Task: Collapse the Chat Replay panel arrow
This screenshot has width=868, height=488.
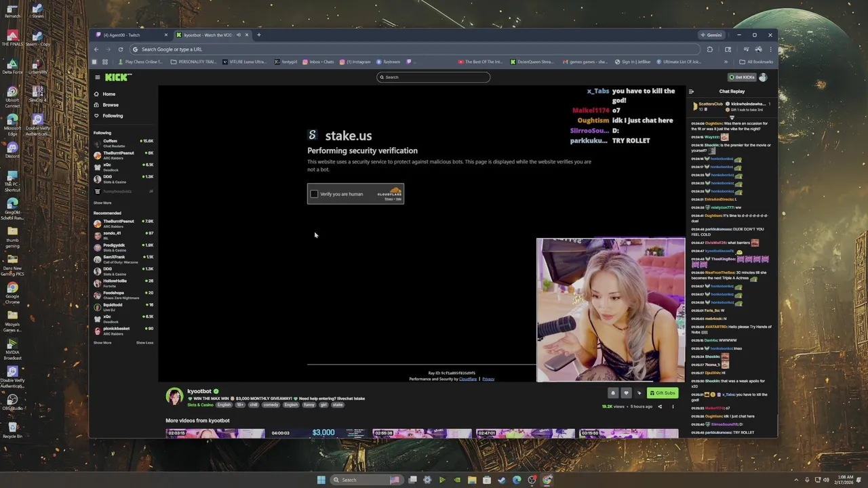Action: tap(691, 91)
